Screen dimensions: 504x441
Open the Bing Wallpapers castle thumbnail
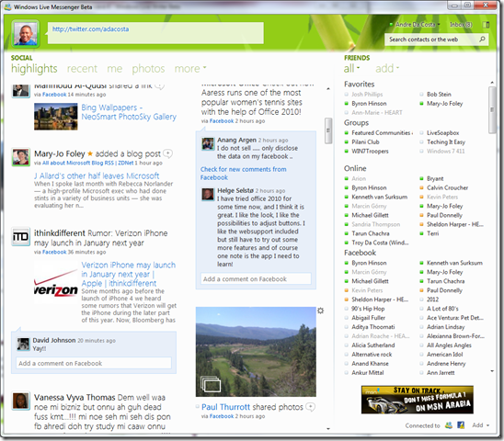(56, 117)
